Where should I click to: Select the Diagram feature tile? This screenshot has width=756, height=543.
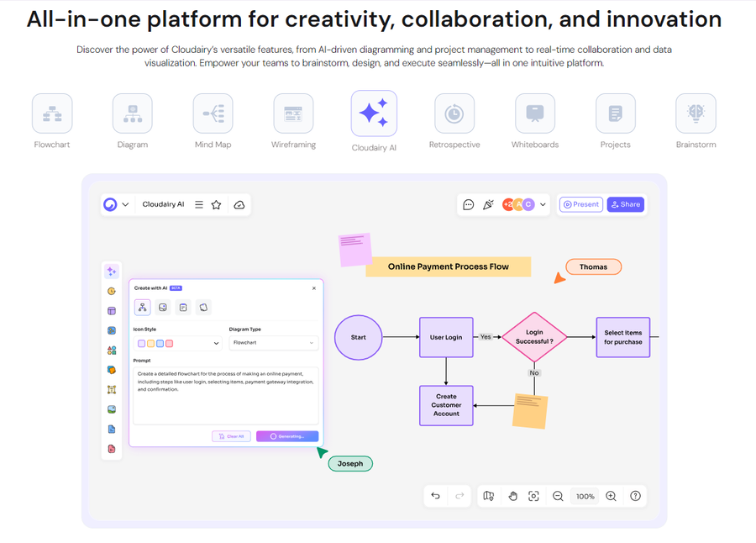(133, 113)
